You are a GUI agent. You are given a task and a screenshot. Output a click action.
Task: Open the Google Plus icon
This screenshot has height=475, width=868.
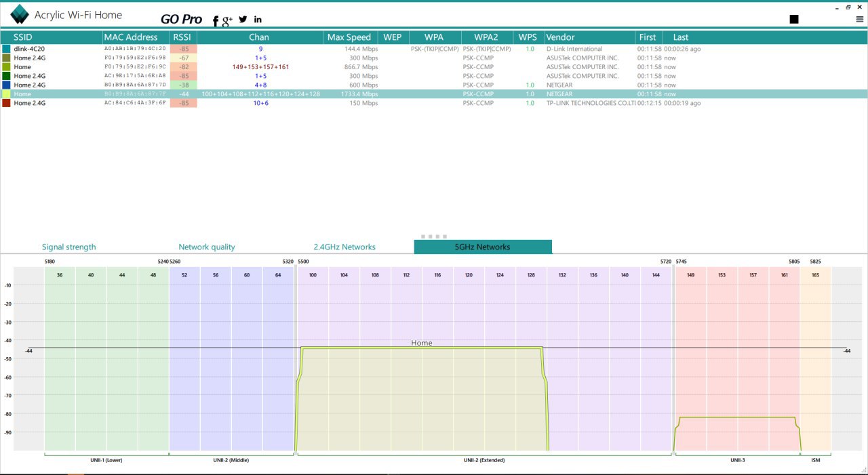[x=227, y=20]
